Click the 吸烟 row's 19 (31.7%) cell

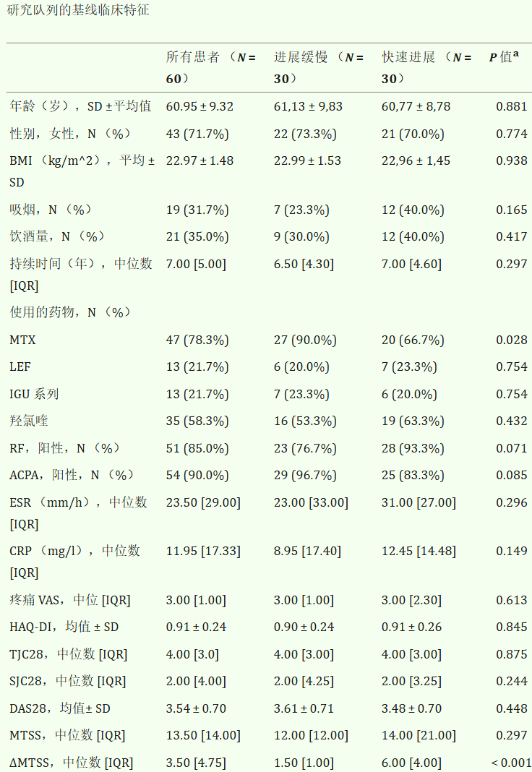197,210
